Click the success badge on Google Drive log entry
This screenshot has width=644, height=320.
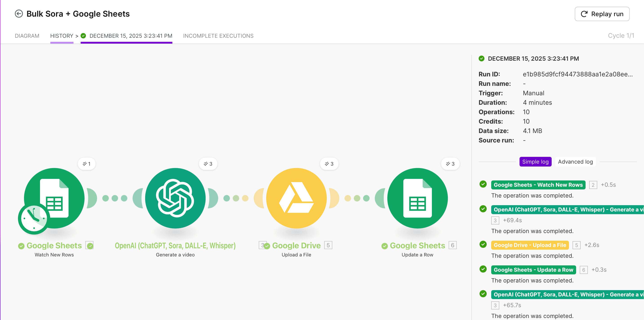(x=483, y=245)
